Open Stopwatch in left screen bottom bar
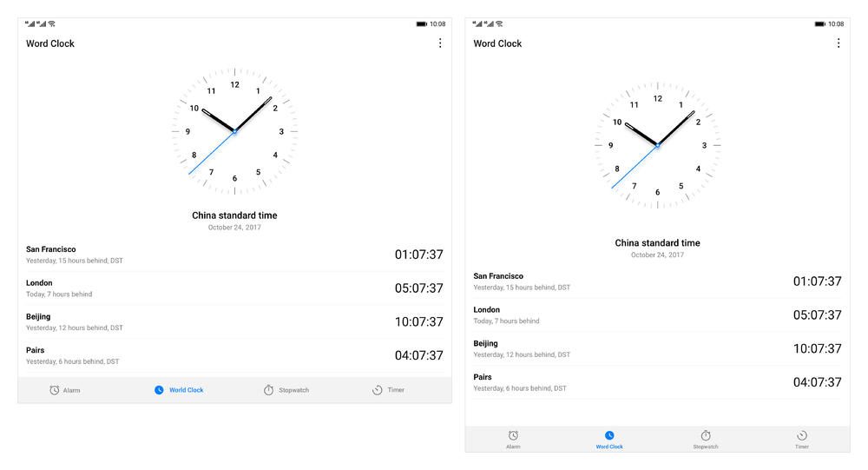Image resolution: width=868 pixels, height=470 pixels. tap(286, 390)
